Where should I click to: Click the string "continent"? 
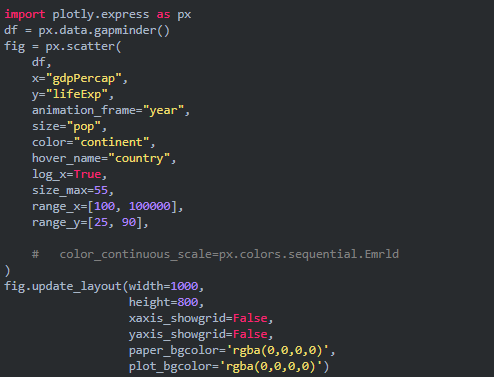(x=111, y=142)
